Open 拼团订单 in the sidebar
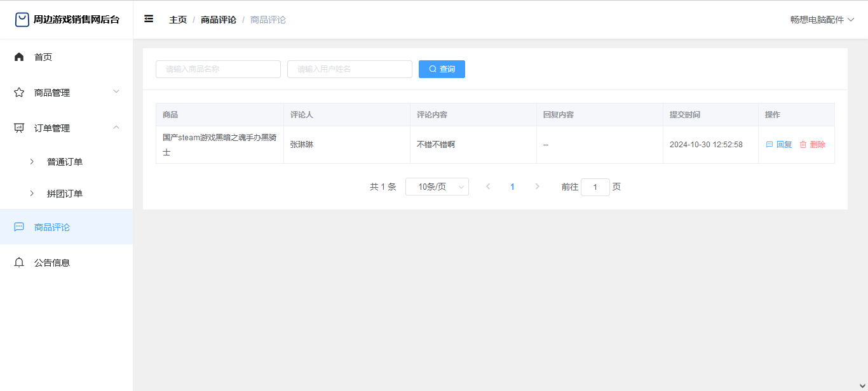The width and height of the screenshot is (868, 391). coord(65,194)
